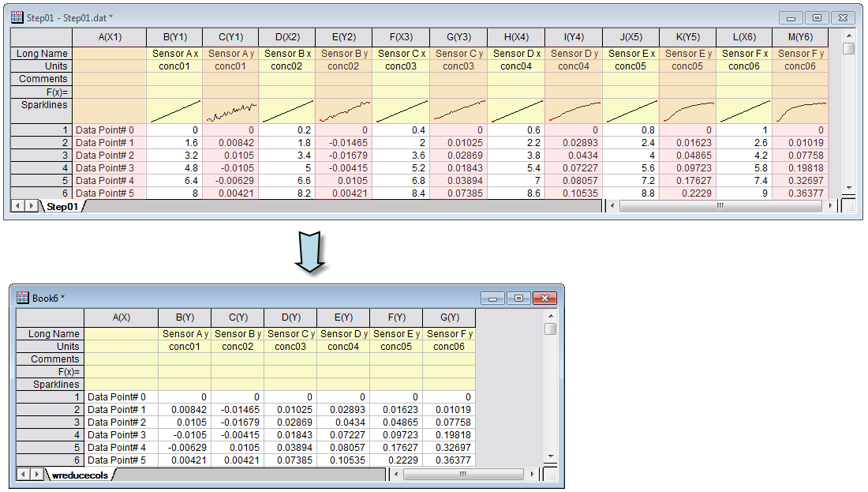Screen dimensions: 868x492
Task: Click next sheet arrow in Book6 window
Action: click(36, 475)
